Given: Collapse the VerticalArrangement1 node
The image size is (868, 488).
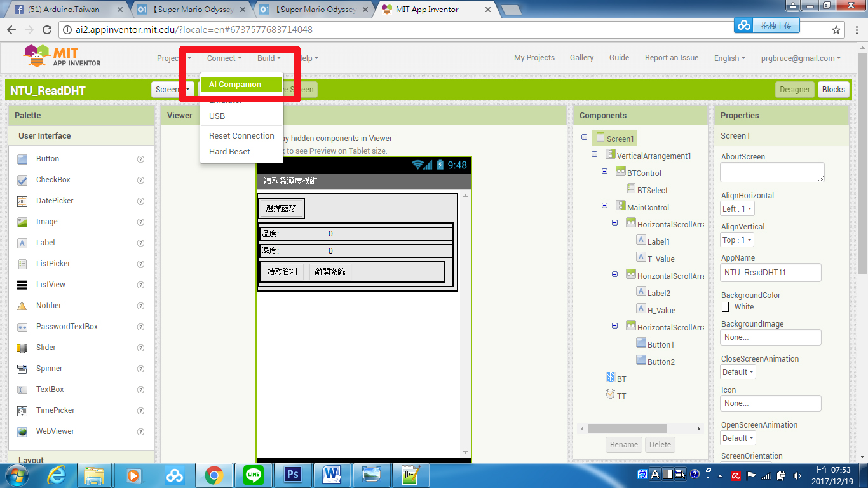Looking at the screenshot, I should [595, 154].
